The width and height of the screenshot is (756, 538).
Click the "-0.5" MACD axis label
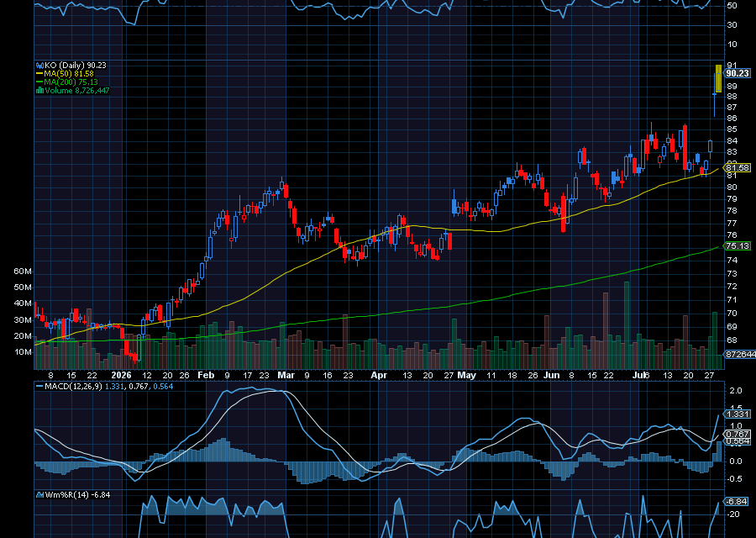734,478
